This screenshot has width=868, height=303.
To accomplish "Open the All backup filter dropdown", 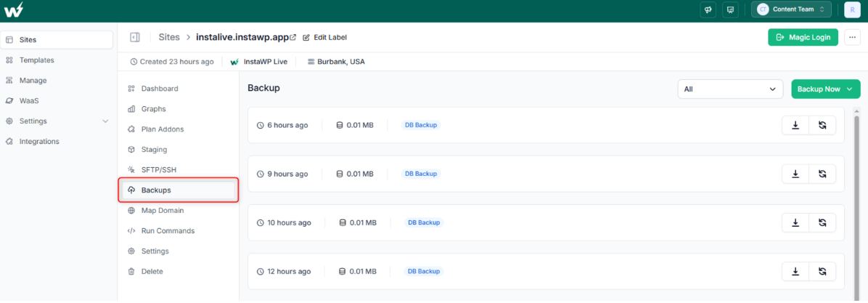I will point(730,89).
